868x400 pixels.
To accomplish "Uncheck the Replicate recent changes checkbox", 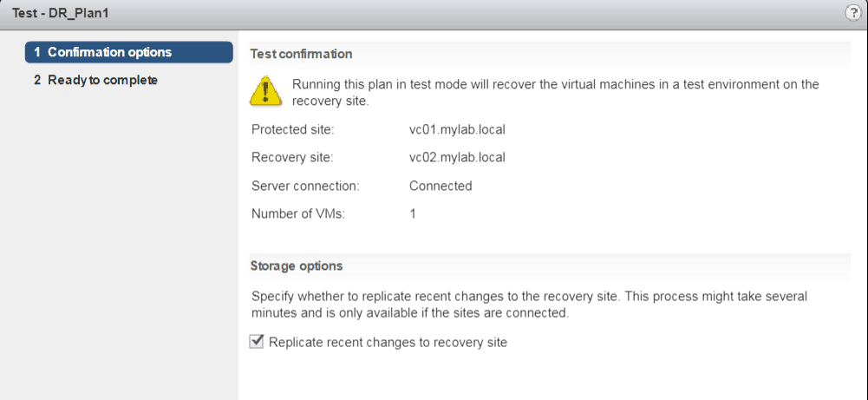I will coord(257,342).
